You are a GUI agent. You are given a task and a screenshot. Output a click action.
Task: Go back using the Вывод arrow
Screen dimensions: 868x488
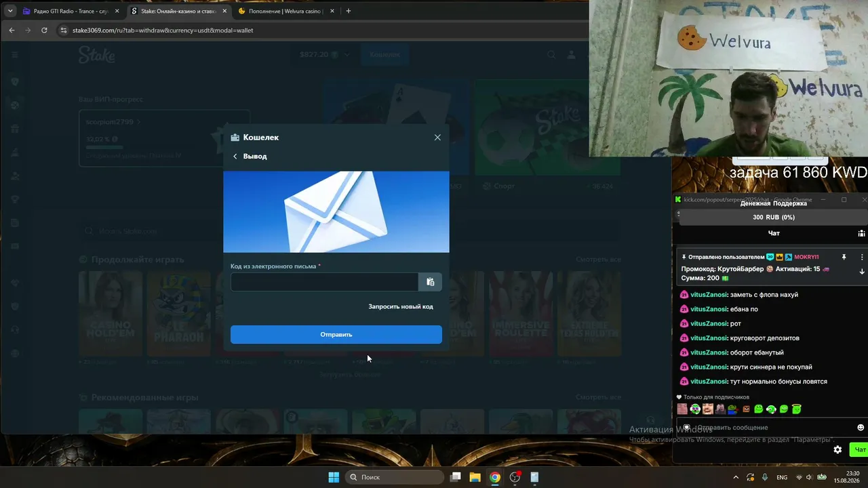(x=235, y=157)
